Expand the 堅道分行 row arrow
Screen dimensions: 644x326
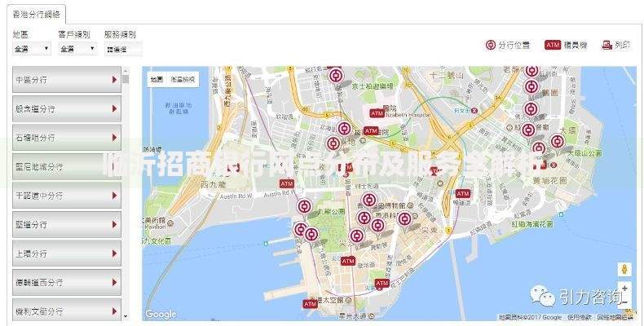(x=115, y=225)
